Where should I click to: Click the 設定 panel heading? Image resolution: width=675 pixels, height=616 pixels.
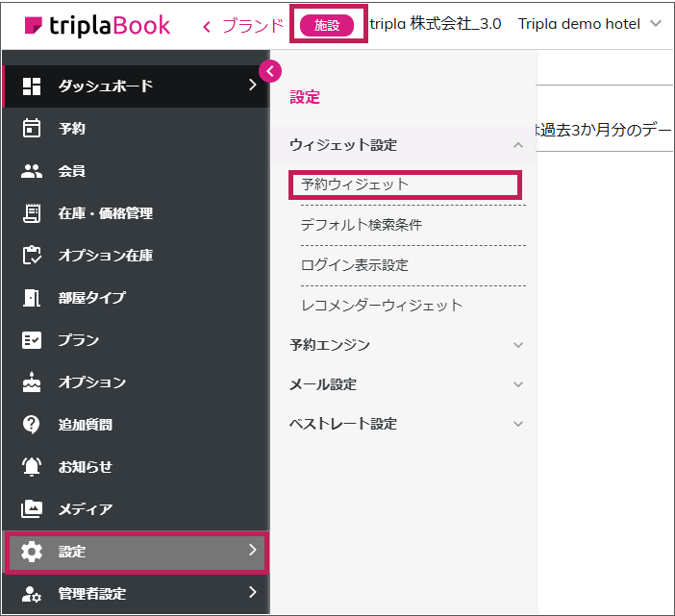pos(305,97)
